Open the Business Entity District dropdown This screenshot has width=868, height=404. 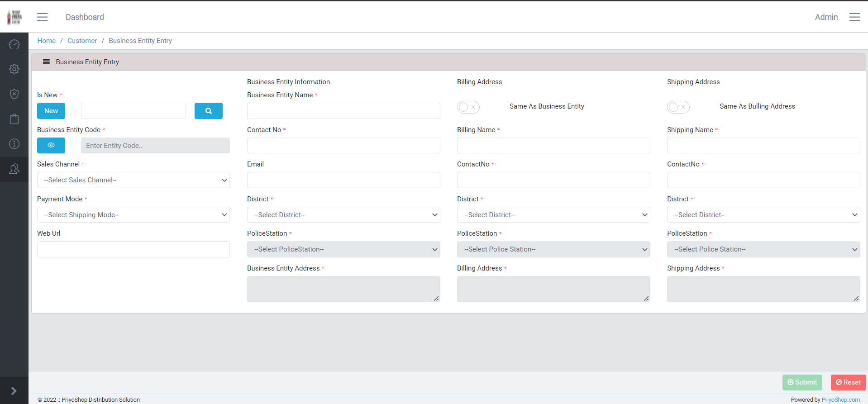343,215
